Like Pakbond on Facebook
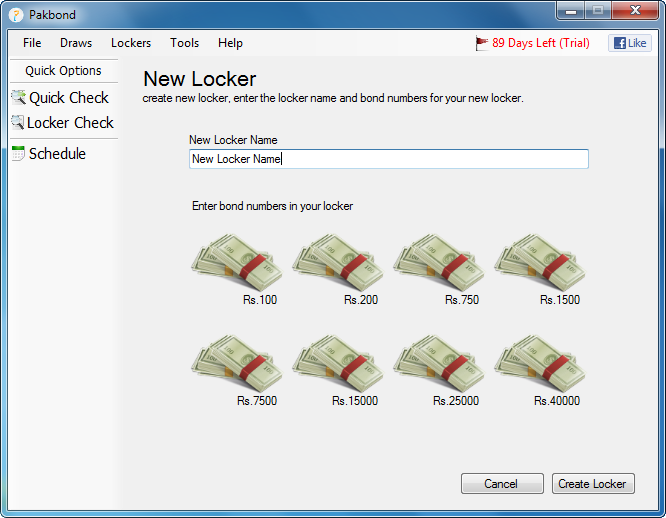666x518 pixels. [630, 43]
